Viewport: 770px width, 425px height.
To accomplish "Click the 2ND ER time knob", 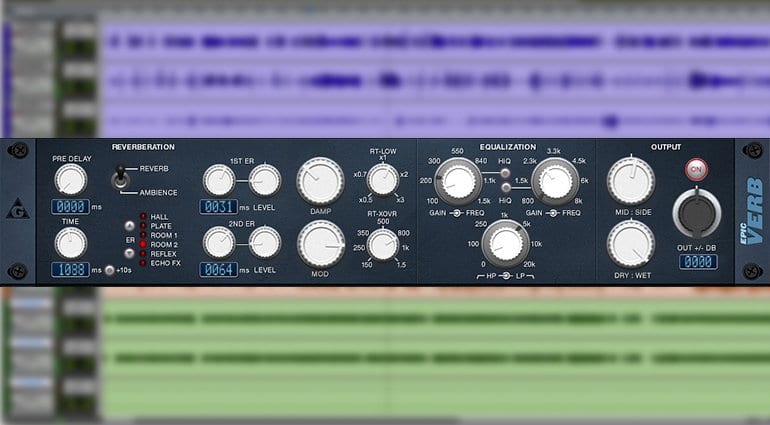I will pyautogui.click(x=219, y=243).
